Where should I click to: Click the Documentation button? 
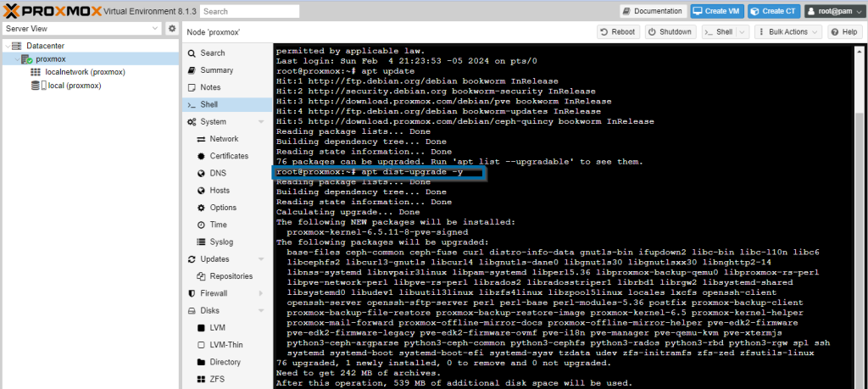click(654, 11)
